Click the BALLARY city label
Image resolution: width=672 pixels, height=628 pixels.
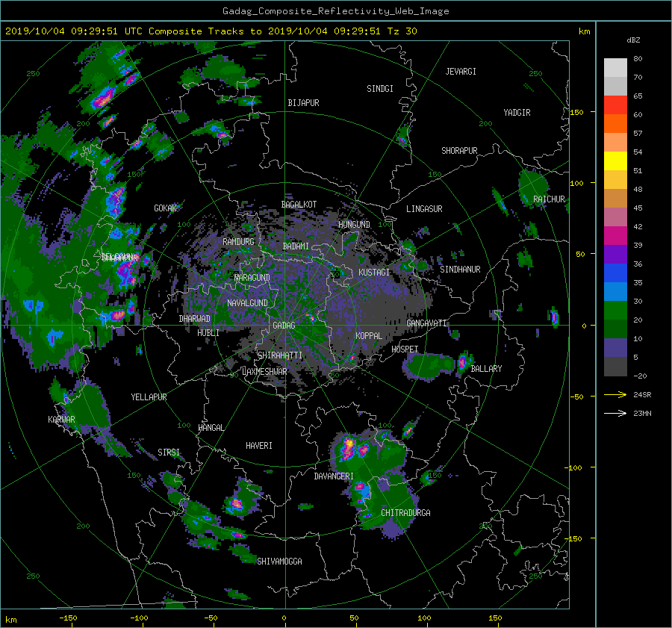(x=486, y=369)
